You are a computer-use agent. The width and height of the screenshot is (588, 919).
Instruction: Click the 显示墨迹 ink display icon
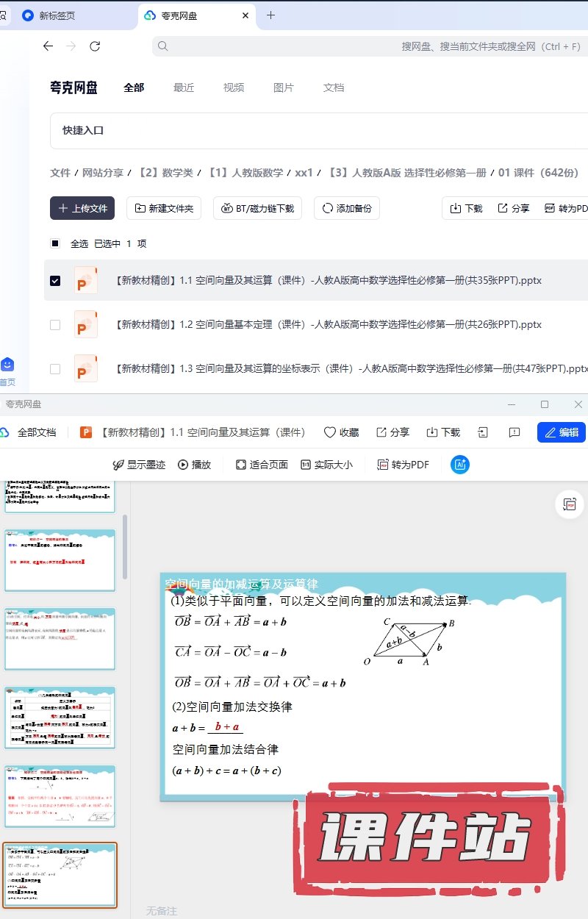pyautogui.click(x=118, y=465)
